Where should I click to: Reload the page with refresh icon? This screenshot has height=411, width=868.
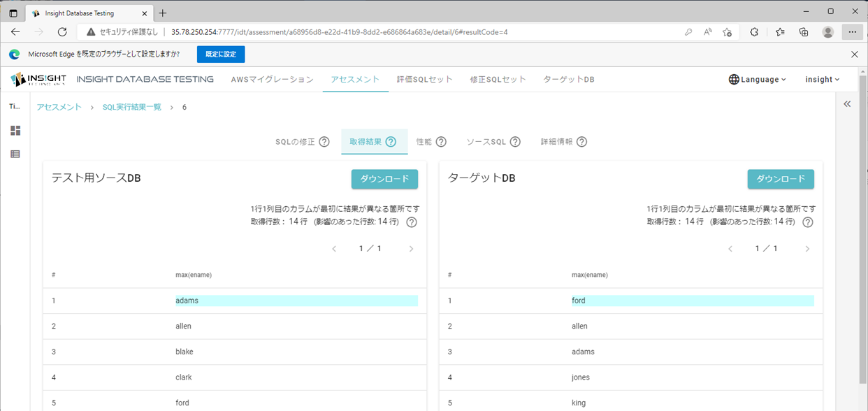click(x=62, y=32)
